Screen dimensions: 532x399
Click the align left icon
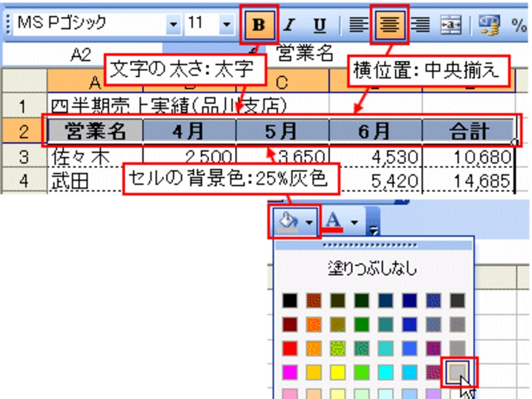click(x=359, y=25)
